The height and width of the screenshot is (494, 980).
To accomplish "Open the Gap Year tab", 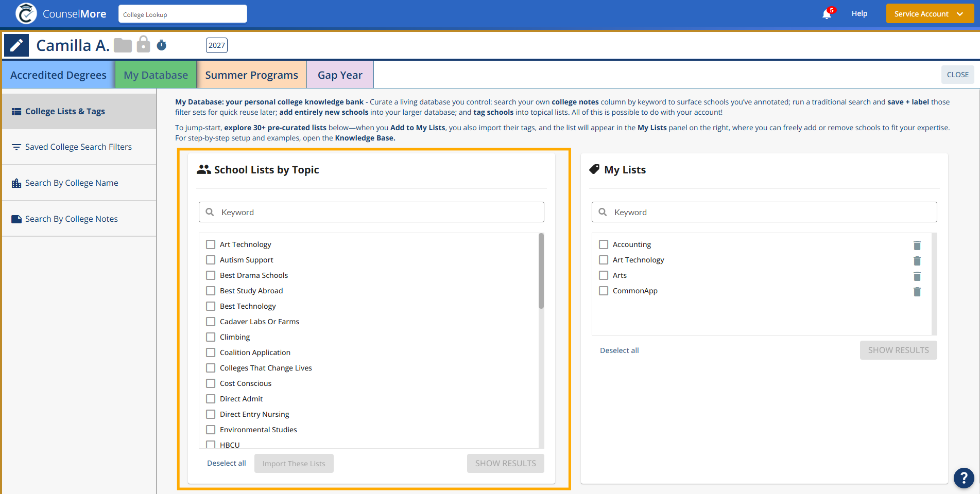I will pos(340,75).
